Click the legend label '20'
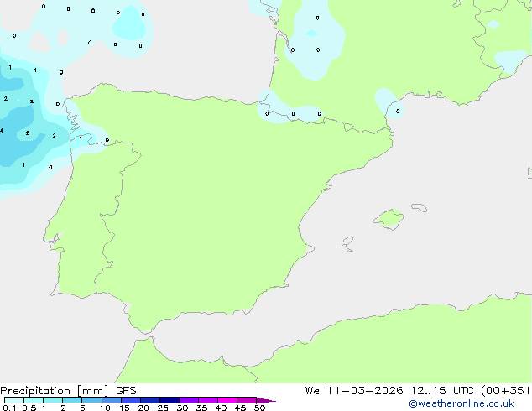 coord(143,408)
